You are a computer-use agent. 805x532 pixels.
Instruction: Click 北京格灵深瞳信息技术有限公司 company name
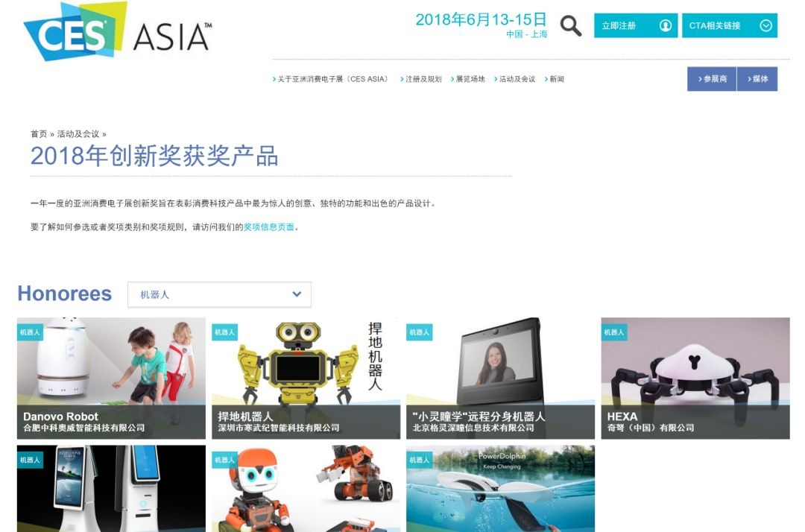(473, 428)
